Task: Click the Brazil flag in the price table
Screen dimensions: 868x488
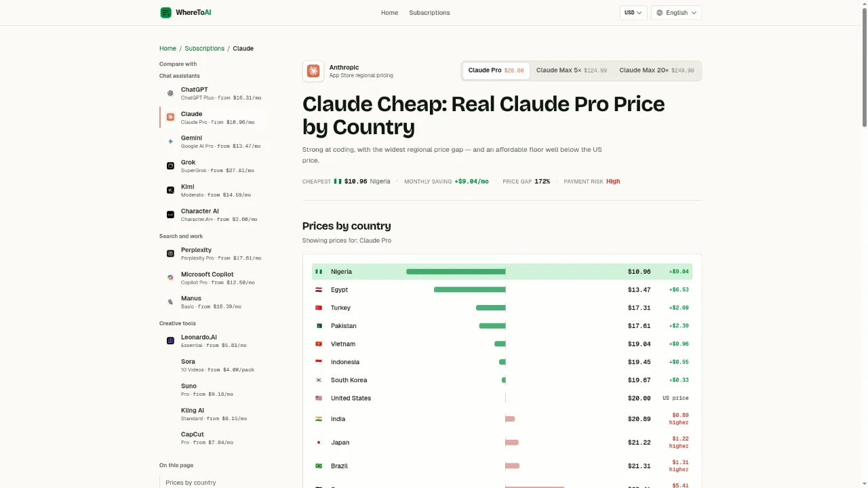Action: point(319,466)
